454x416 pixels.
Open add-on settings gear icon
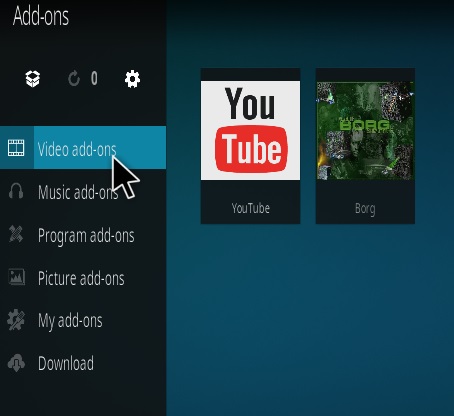(132, 79)
